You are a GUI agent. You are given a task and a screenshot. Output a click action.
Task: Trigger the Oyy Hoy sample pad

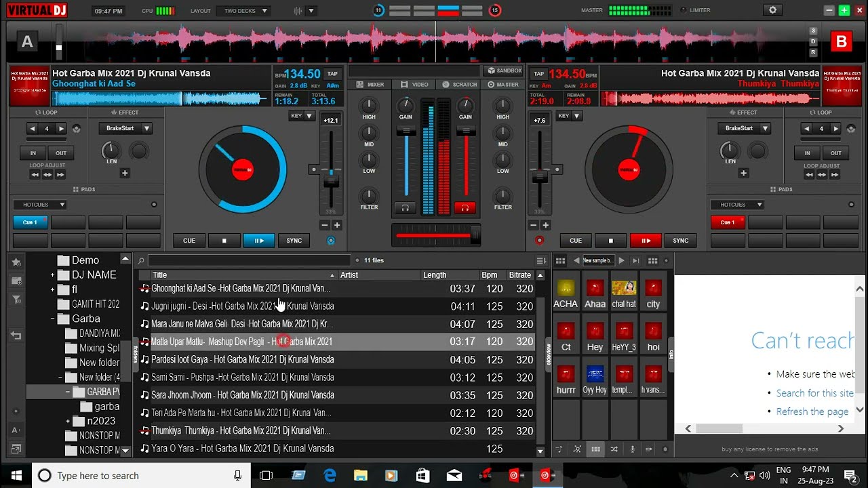click(x=595, y=380)
